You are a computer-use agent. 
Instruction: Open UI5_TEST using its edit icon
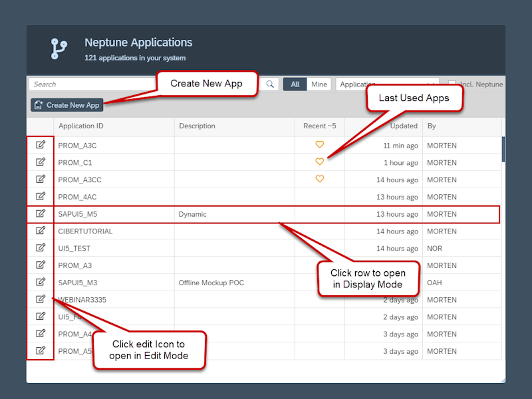click(41, 248)
